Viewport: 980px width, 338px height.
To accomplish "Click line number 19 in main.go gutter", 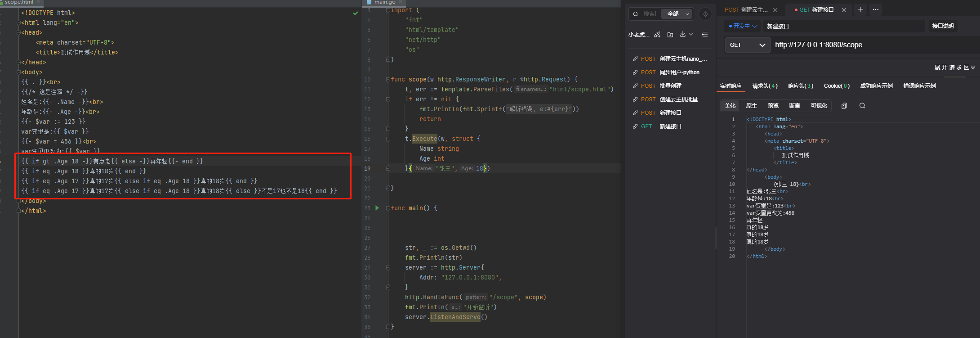I will tap(367, 168).
